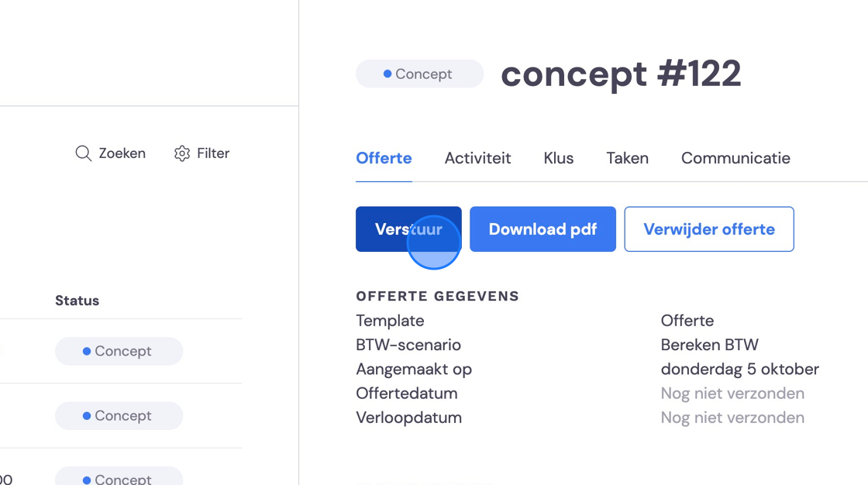Viewport: 868px width, 485px height.
Task: Click Verwijder offerte button
Action: (709, 229)
